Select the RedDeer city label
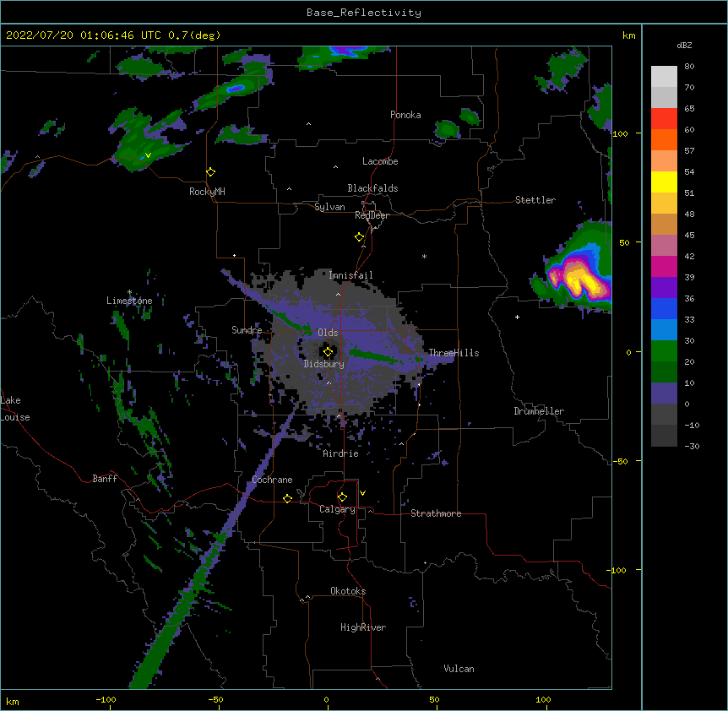The image size is (728, 711). 372,215
